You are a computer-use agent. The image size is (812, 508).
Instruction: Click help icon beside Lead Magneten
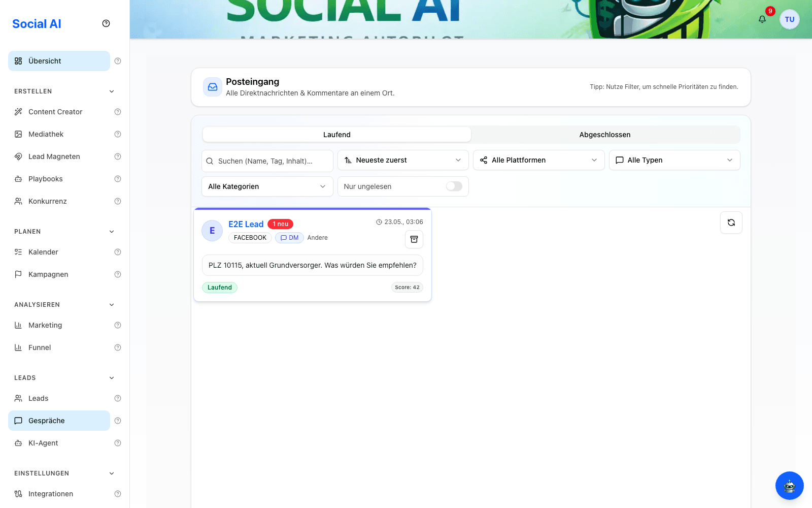coord(118,156)
